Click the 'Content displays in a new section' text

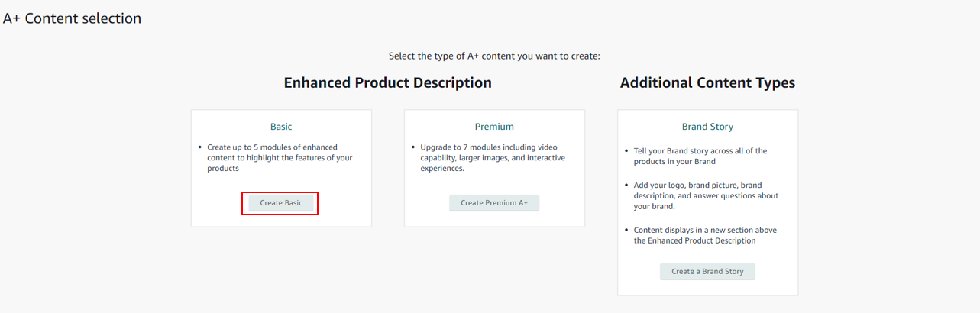(x=705, y=235)
